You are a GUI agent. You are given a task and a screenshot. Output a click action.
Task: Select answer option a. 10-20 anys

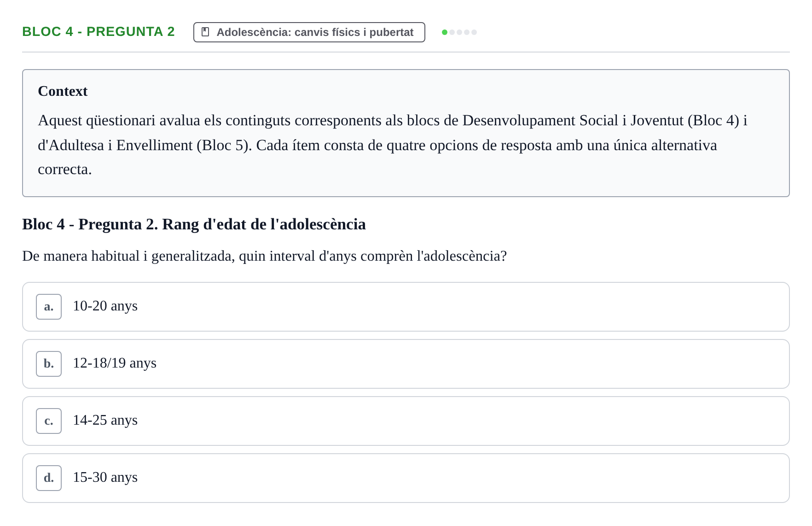point(406,307)
